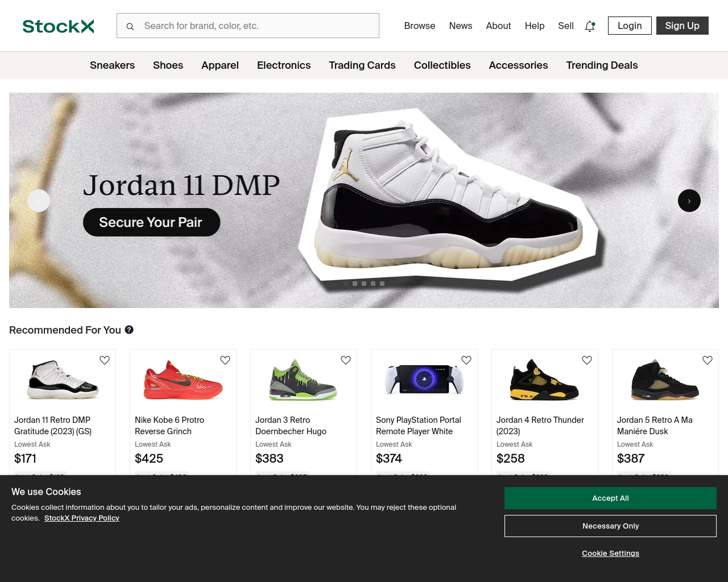Heart the Jordan 4 Retro Thunder
The width and height of the screenshot is (728, 582).
(587, 360)
